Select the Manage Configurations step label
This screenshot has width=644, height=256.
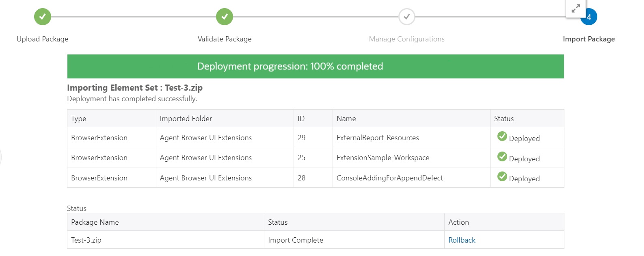click(x=406, y=39)
